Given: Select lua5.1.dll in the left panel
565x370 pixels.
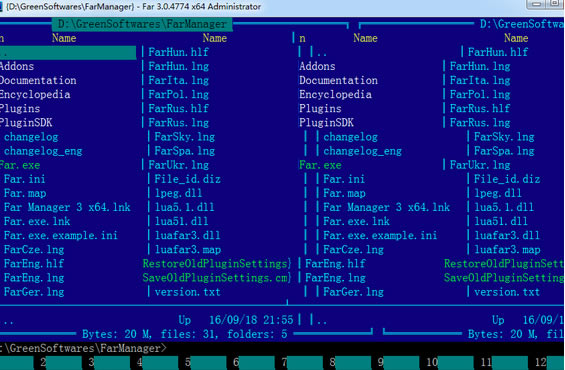Looking at the screenshot, I should click(184, 208).
